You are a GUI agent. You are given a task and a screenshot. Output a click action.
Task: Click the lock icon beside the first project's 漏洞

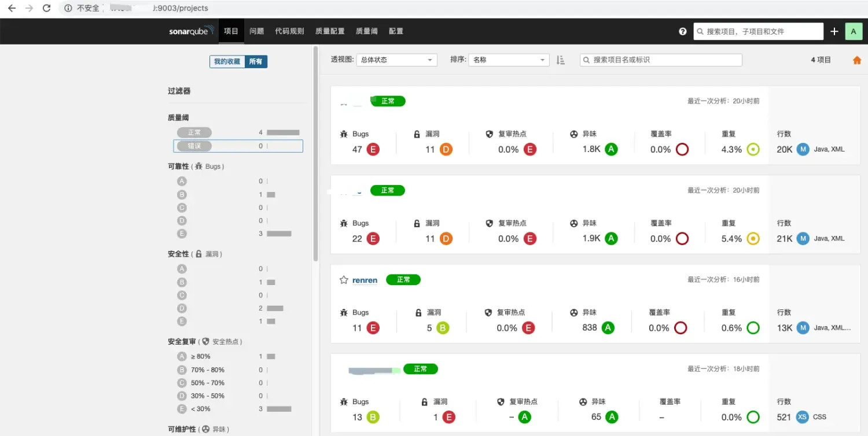[417, 134]
